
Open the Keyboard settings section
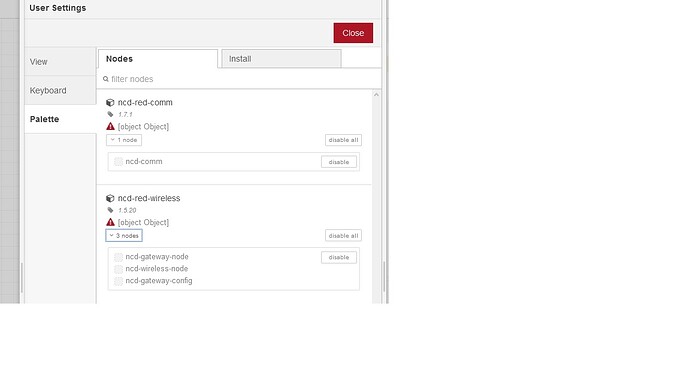(x=60, y=90)
